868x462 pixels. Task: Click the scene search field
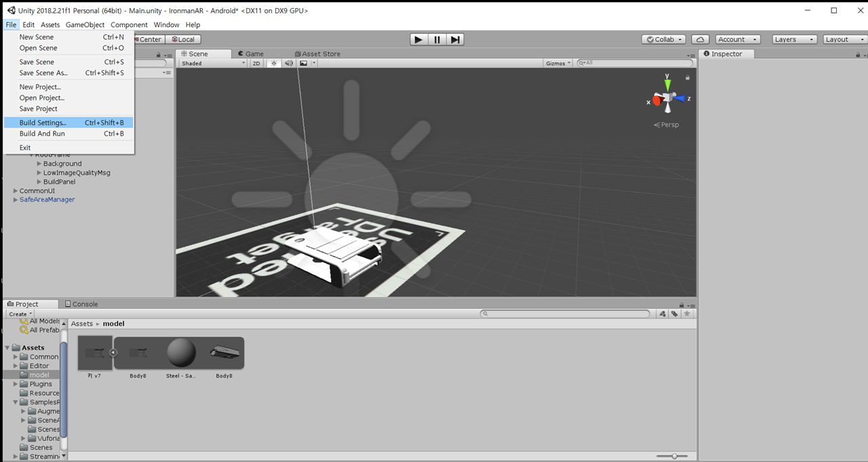pos(634,63)
